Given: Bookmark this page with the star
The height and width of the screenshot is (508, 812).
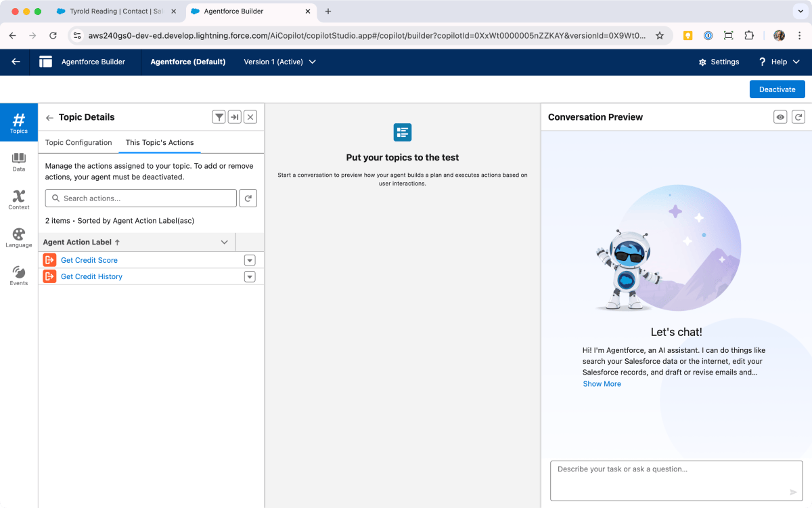Looking at the screenshot, I should pos(660,35).
